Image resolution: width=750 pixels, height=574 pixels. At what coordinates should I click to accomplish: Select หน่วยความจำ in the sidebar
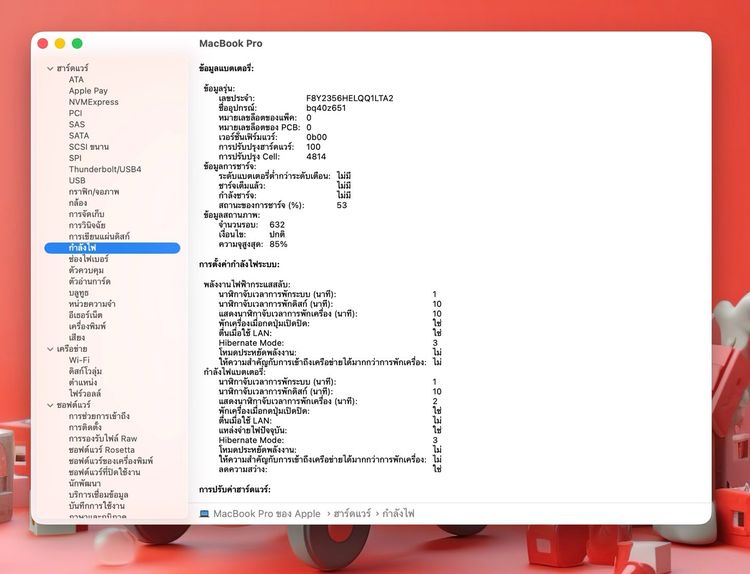(92, 304)
